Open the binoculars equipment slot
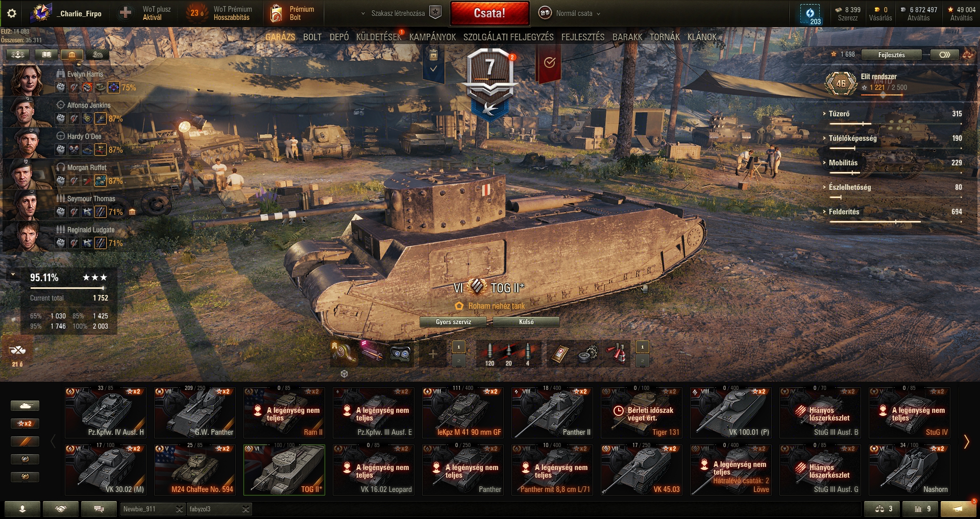 (x=401, y=353)
